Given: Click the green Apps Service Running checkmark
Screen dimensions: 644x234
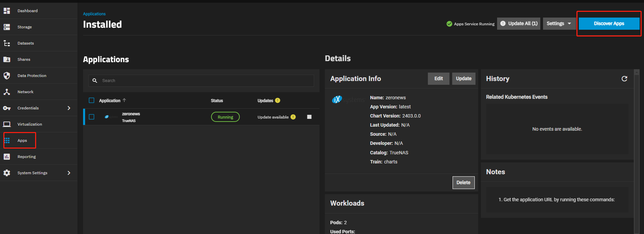Looking at the screenshot, I should (x=449, y=24).
